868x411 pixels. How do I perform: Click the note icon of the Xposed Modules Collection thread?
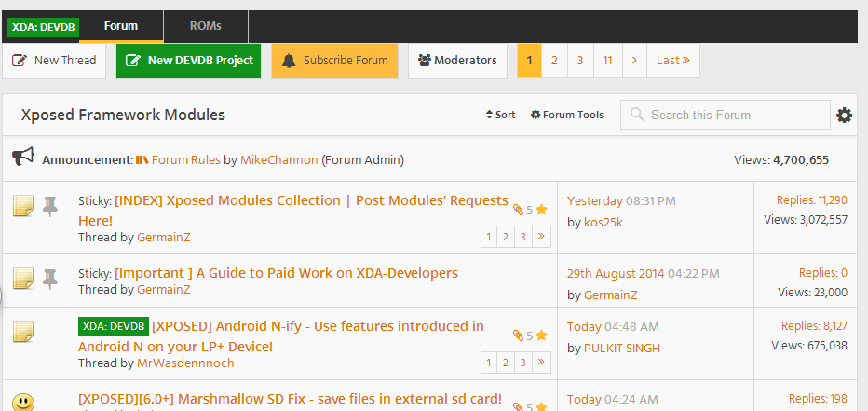23,205
